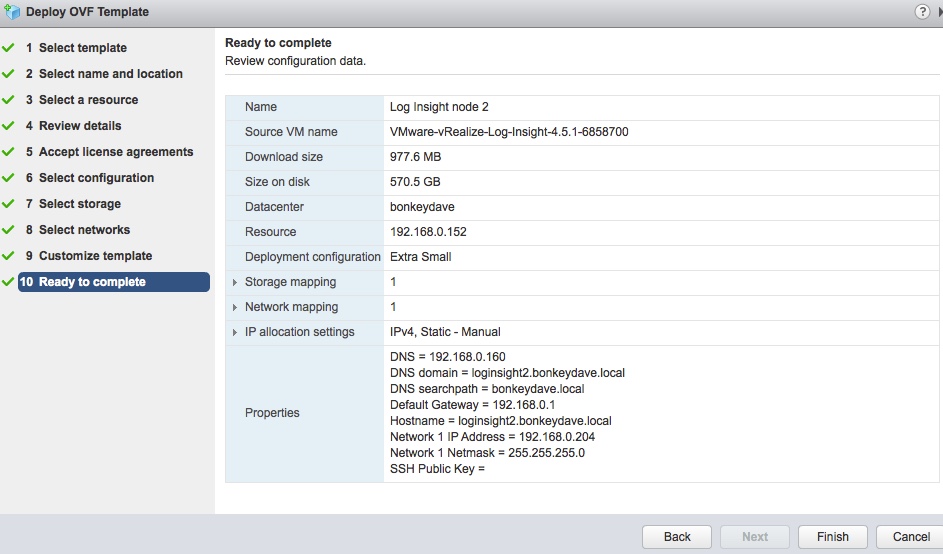The image size is (943, 554).
Task: Click the Network 1 IP Address line
Action: tap(493, 437)
